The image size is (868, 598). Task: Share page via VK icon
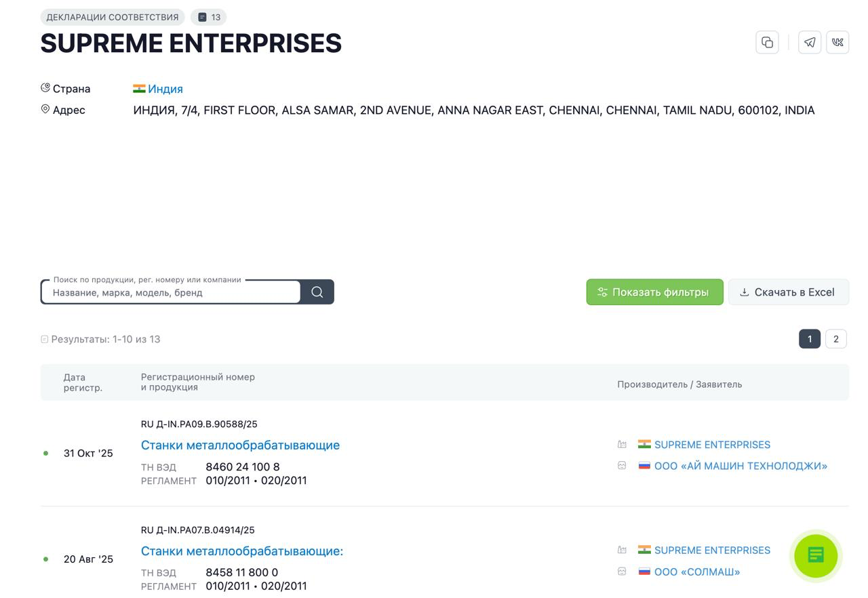pos(837,42)
